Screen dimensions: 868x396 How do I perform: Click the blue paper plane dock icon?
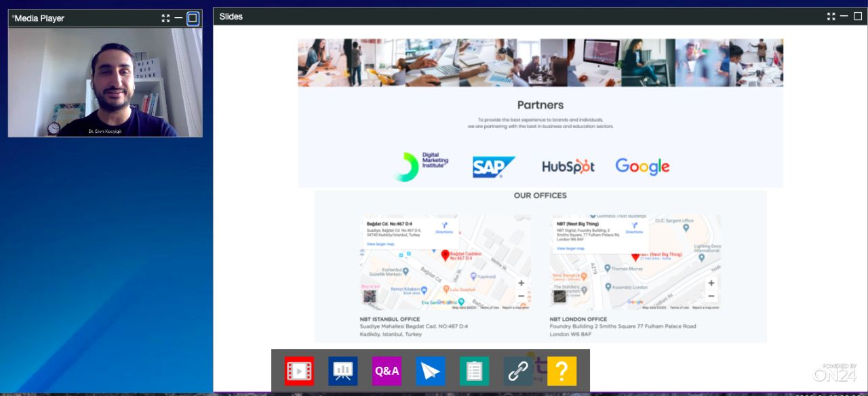[x=431, y=371]
